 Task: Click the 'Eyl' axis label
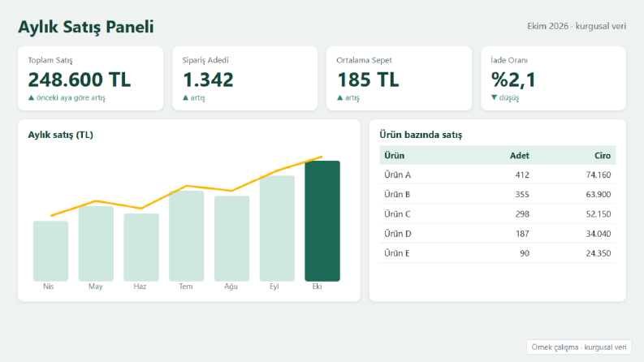pyautogui.click(x=274, y=287)
